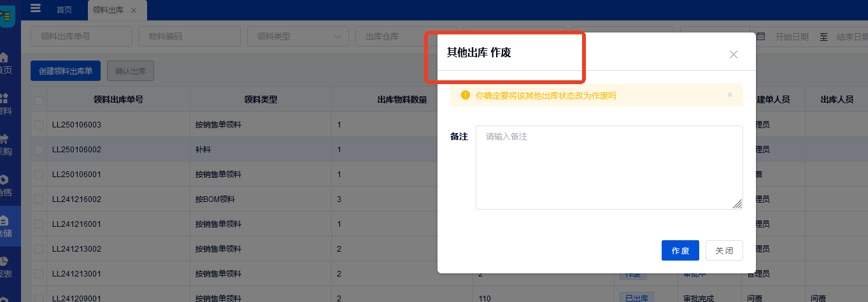Image resolution: width=868 pixels, height=302 pixels.
Task: Dismiss the yellow warning alert
Action: [730, 95]
